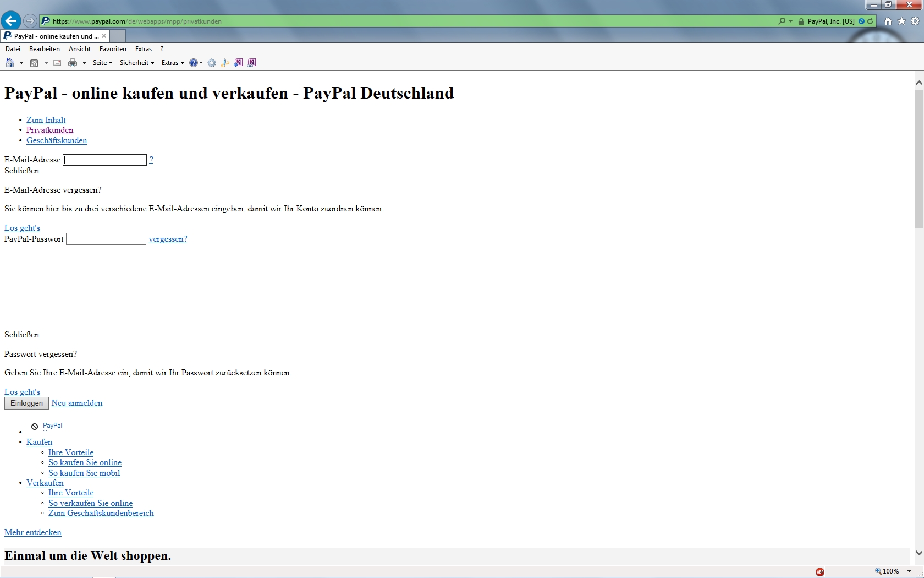The image size is (924, 578).
Task: Open the Ansicht menu
Action: point(80,49)
